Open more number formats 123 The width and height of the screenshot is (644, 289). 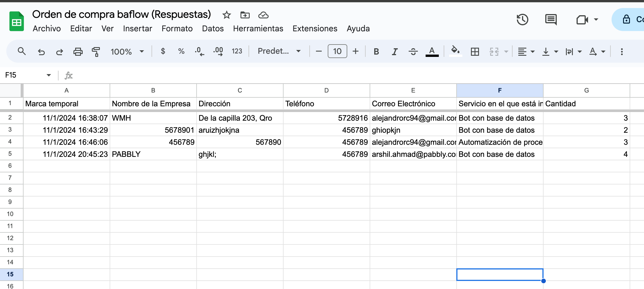237,51
